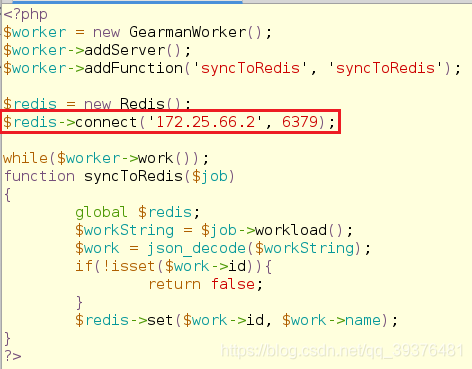Click 'function' keyword before syncToRedis
Image resolution: width=472 pixels, height=369 pixels.
pyautogui.click(x=39, y=176)
